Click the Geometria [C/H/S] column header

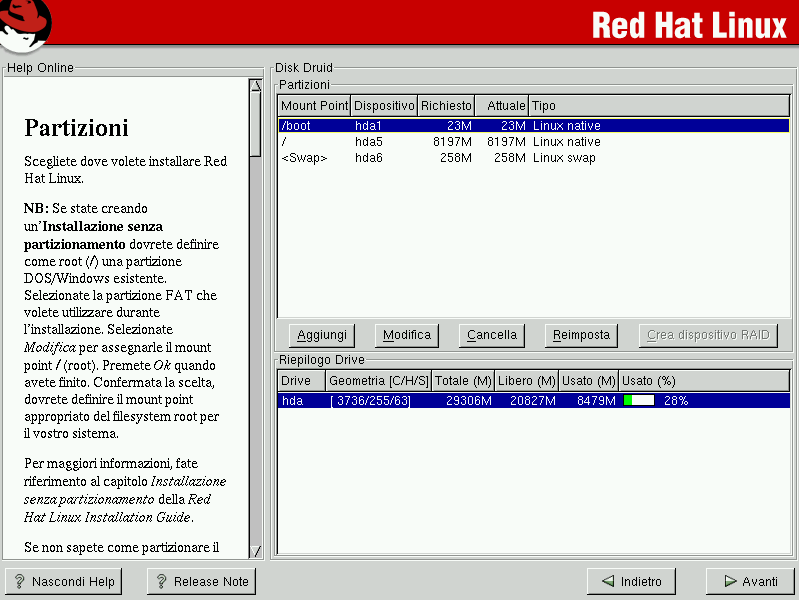pos(379,381)
